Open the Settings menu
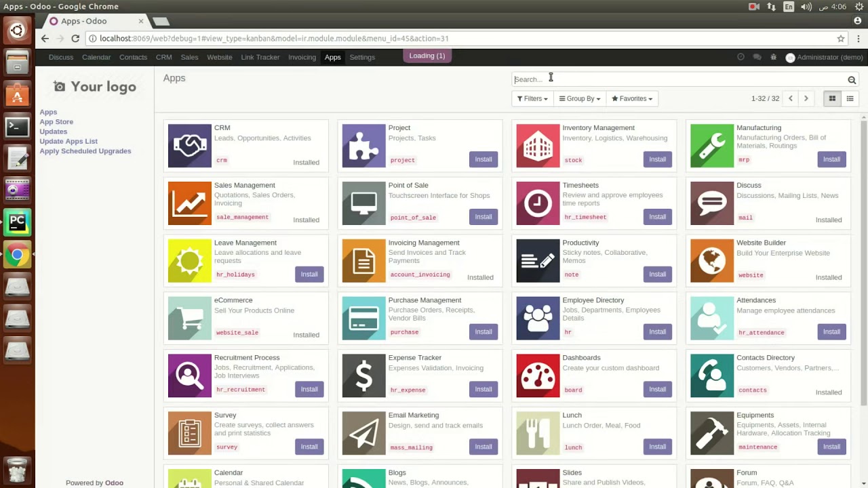Screen dimensions: 868x488 362,58
